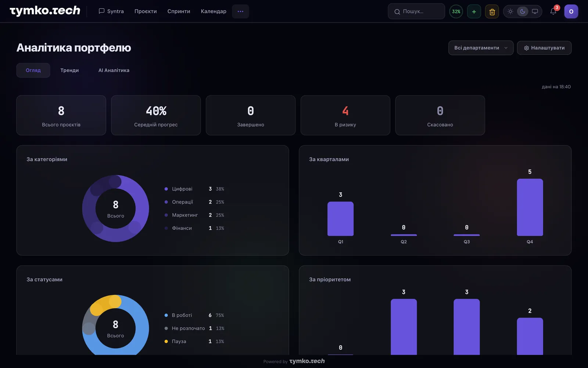Select the Завершено stat card
This screenshot has height=368, width=588.
(x=251, y=115)
